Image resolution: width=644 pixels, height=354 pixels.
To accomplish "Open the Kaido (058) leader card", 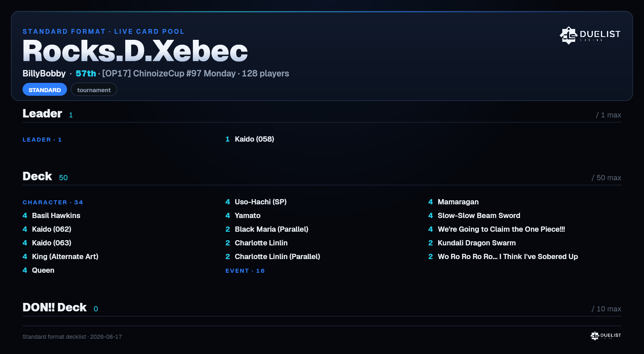I will [250, 139].
